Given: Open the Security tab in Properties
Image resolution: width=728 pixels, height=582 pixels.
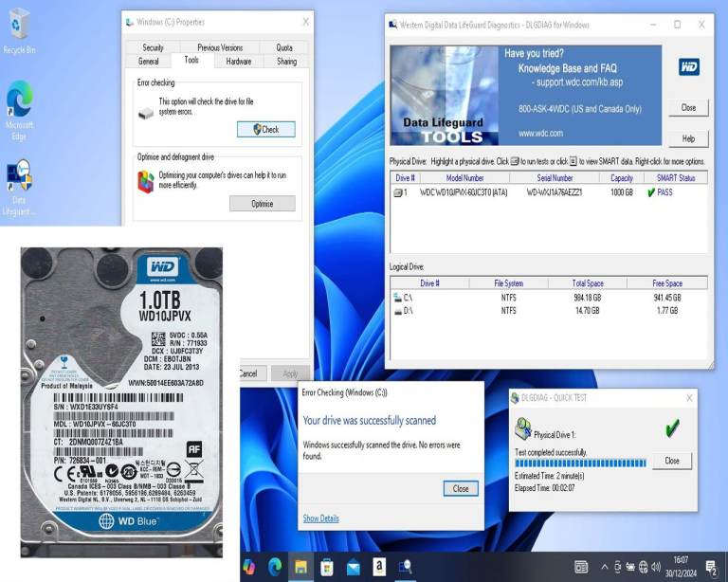Looking at the screenshot, I should (x=153, y=47).
